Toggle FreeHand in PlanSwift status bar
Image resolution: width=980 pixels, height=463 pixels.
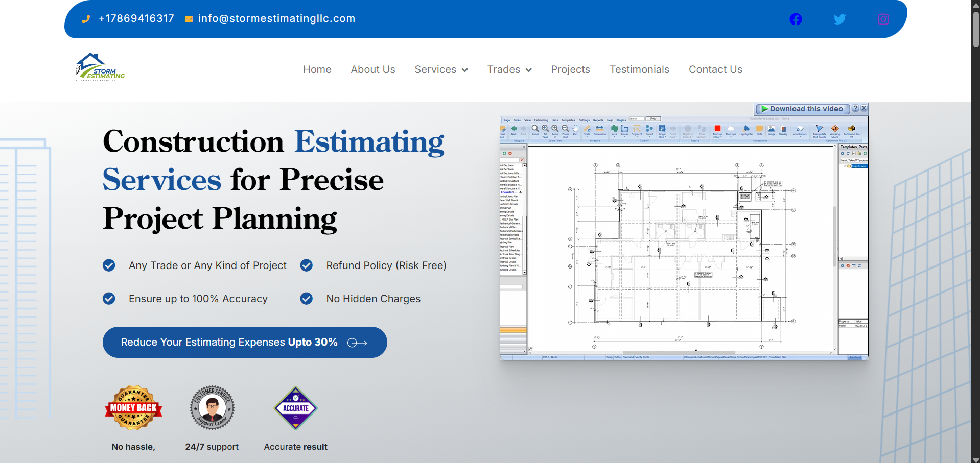[x=628, y=357]
